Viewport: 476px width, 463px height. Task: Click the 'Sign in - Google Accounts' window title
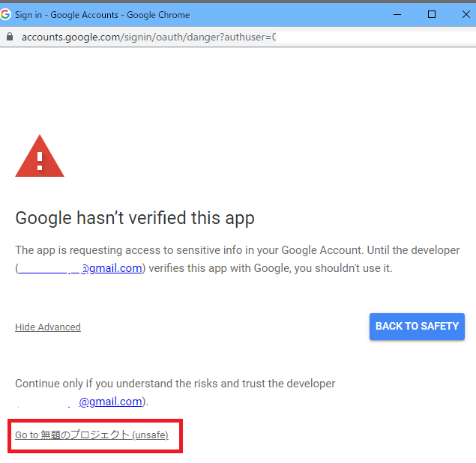click(x=102, y=15)
